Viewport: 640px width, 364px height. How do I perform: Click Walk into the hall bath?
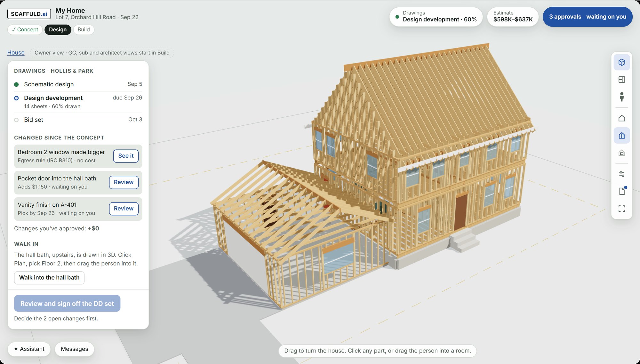pyautogui.click(x=49, y=278)
